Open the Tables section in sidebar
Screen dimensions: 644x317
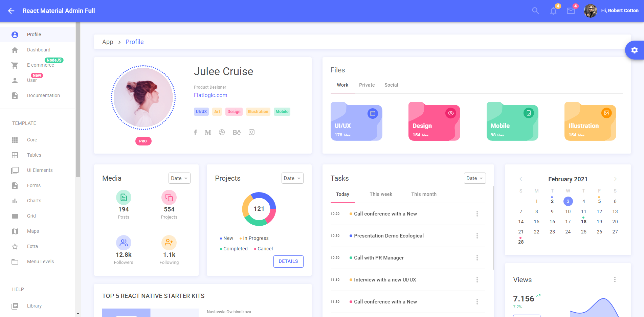(x=34, y=155)
